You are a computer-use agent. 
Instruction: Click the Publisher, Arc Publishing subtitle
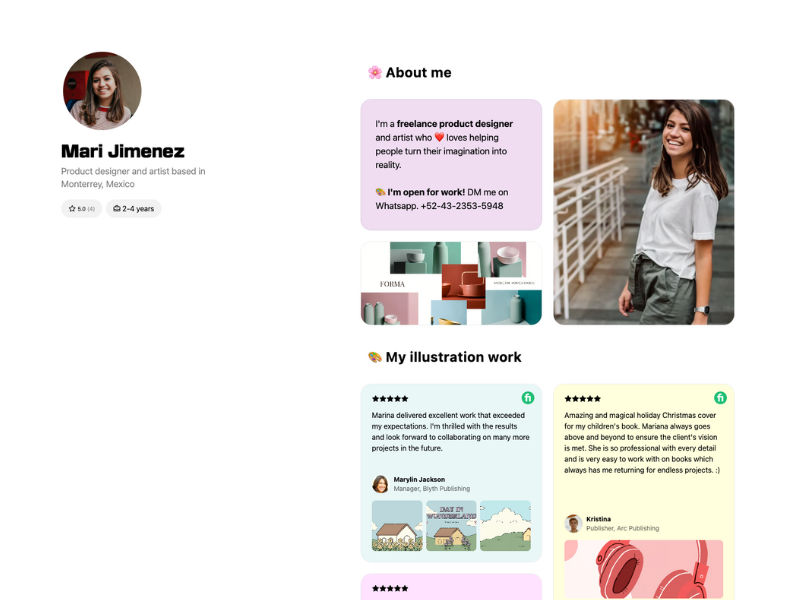[x=622, y=529]
